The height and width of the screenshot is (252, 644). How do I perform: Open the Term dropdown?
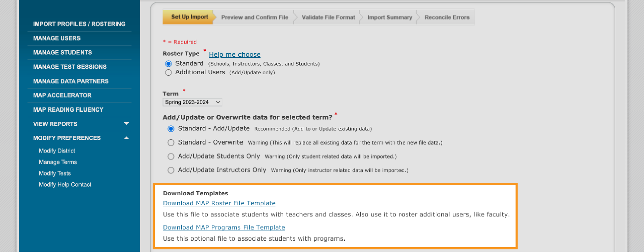point(192,102)
